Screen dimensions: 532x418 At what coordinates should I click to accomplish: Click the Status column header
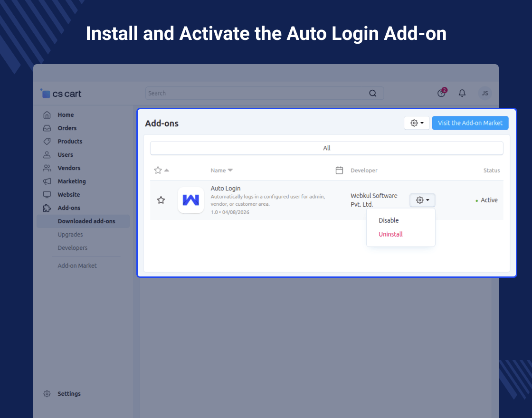[x=492, y=171]
